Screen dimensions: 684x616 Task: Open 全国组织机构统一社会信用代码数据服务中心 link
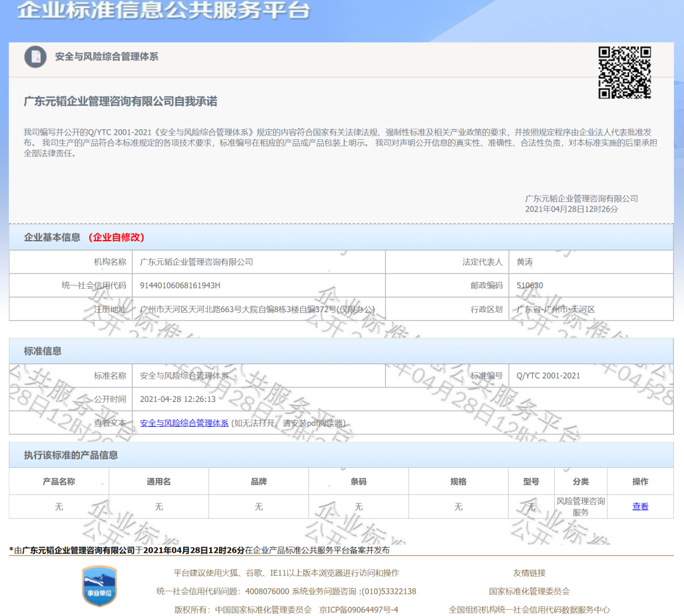coord(529,610)
